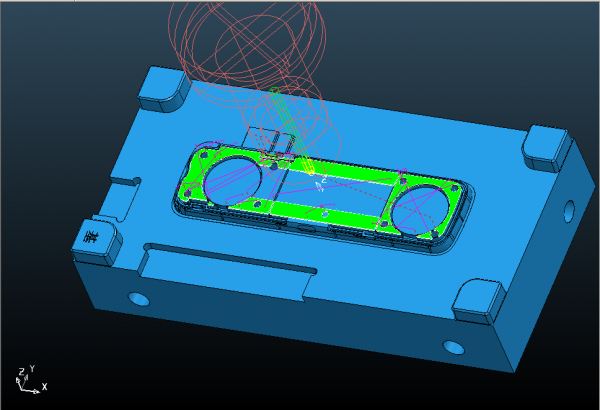Image resolution: width=600 pixels, height=410 pixels.
Task: Pick the hole on the right side face
Action: coord(569,211)
